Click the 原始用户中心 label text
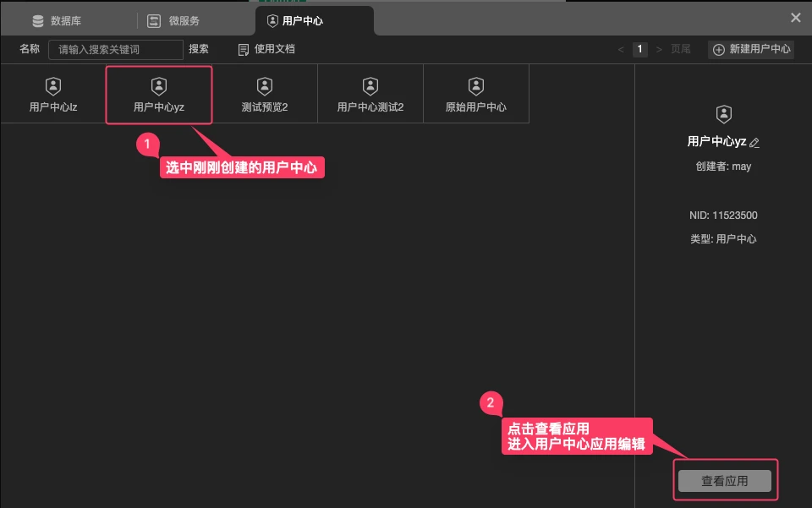This screenshot has height=508, width=812. point(476,107)
